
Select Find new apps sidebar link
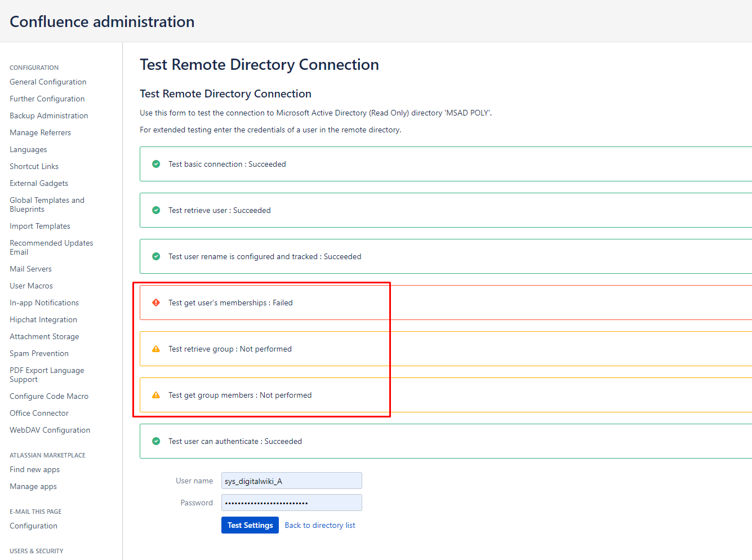(x=34, y=469)
